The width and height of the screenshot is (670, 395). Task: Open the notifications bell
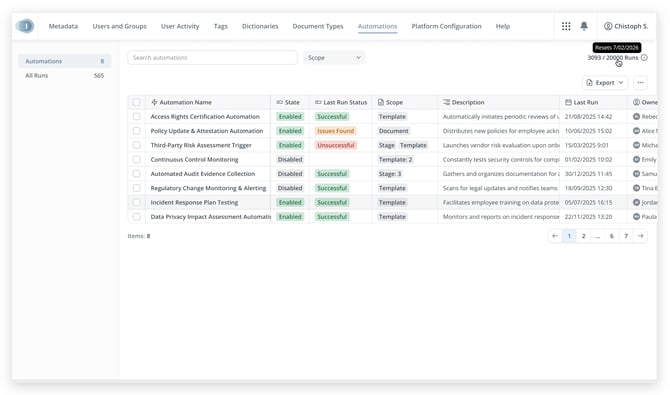[x=584, y=26]
